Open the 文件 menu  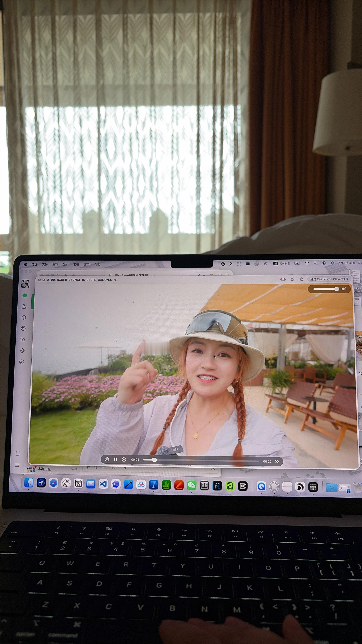point(45,264)
